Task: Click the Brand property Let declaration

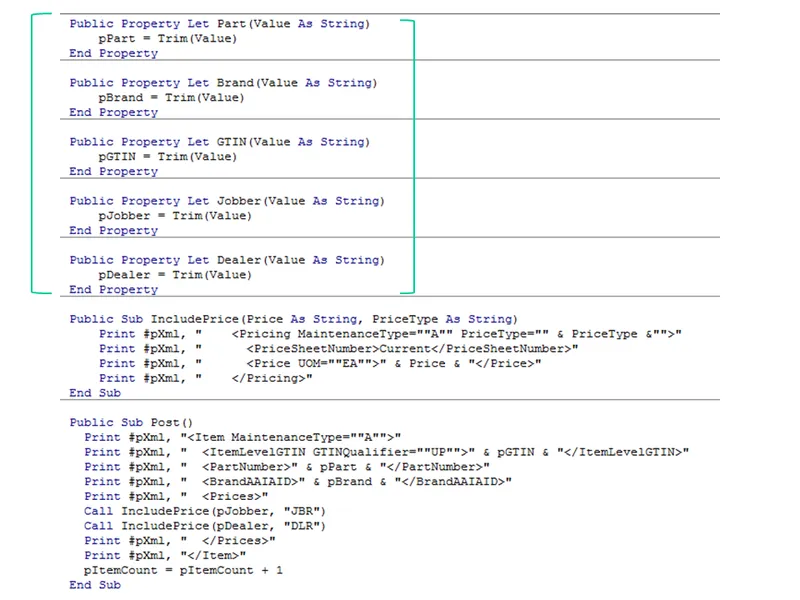Action: coord(225,82)
